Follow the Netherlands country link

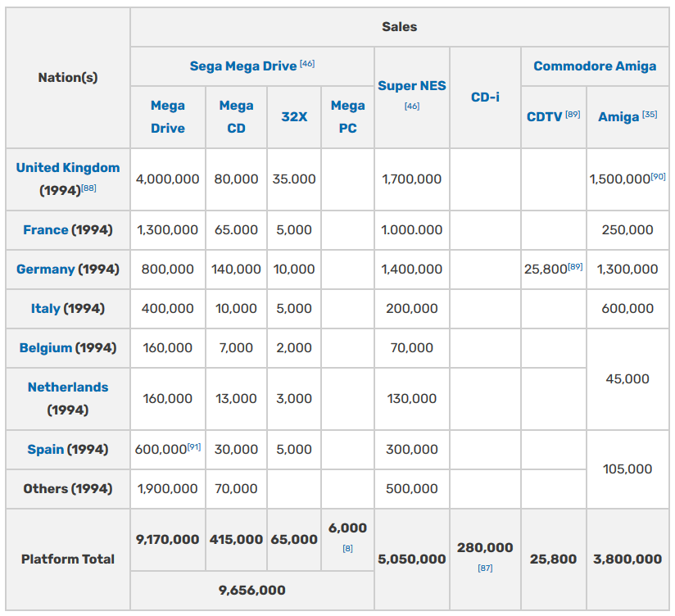click(68, 387)
